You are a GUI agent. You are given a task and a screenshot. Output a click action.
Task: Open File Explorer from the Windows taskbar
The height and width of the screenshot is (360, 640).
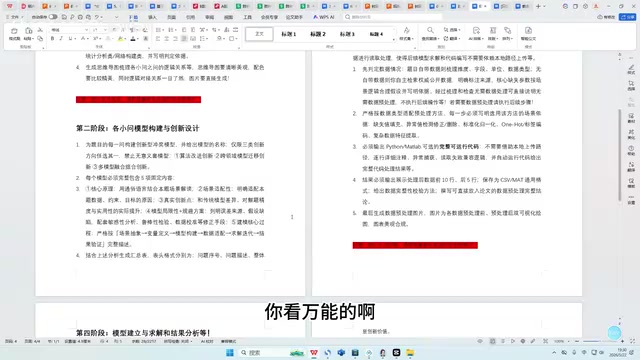coord(410,352)
